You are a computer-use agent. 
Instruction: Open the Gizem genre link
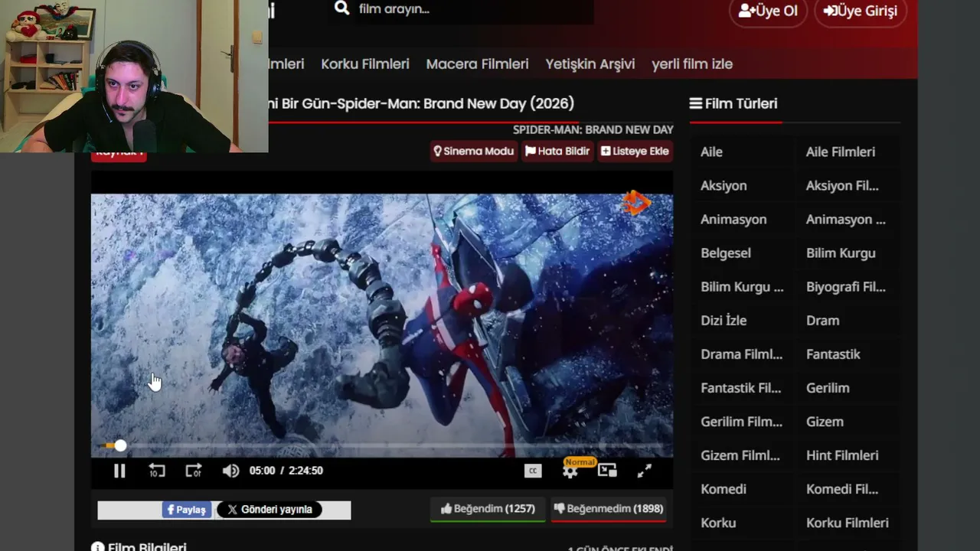[825, 422]
